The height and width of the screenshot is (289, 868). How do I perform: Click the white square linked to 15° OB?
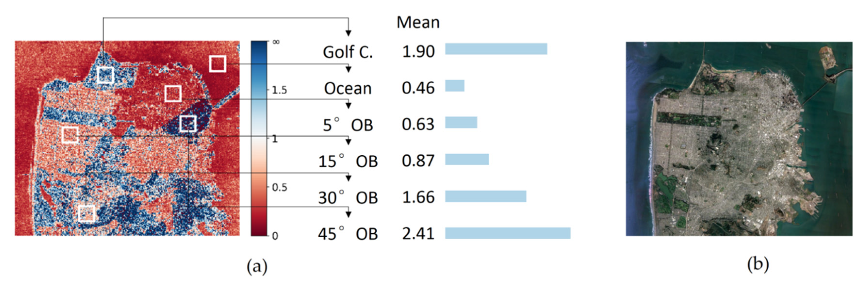(x=70, y=135)
